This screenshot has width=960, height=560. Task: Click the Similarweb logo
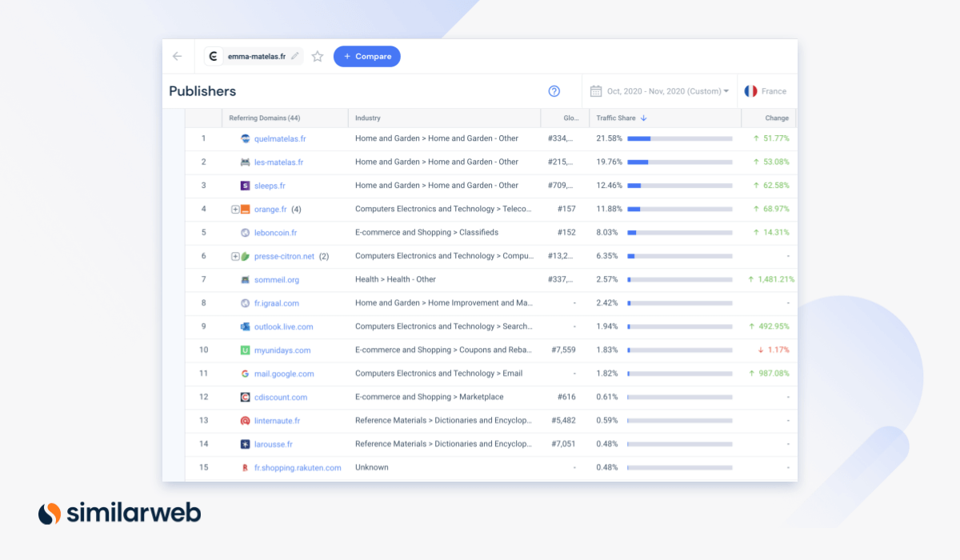pos(120,513)
